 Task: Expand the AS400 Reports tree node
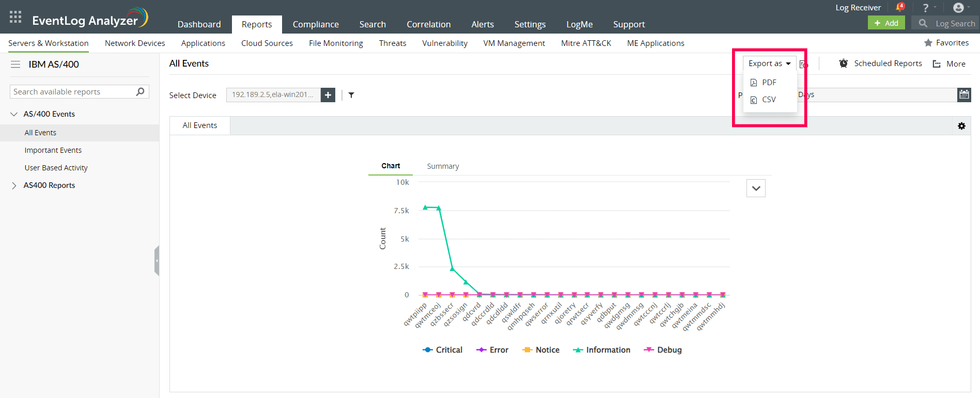(x=14, y=185)
